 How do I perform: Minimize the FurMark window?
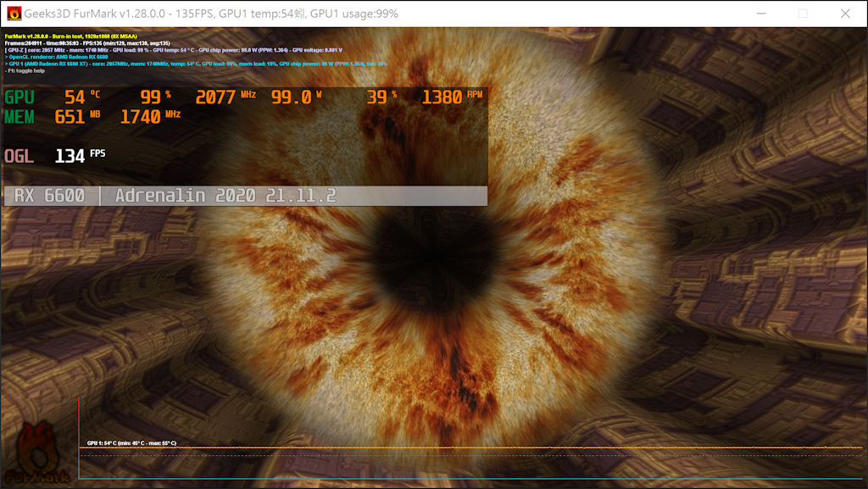point(761,14)
